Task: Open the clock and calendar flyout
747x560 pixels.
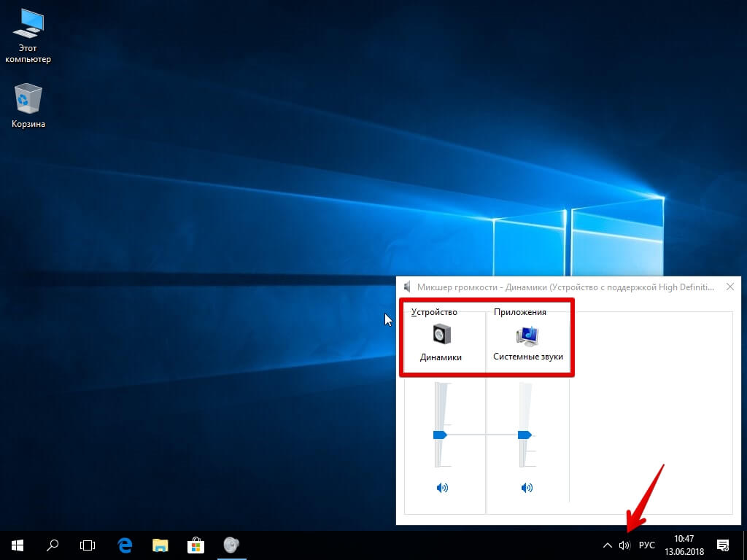Action: (x=684, y=545)
